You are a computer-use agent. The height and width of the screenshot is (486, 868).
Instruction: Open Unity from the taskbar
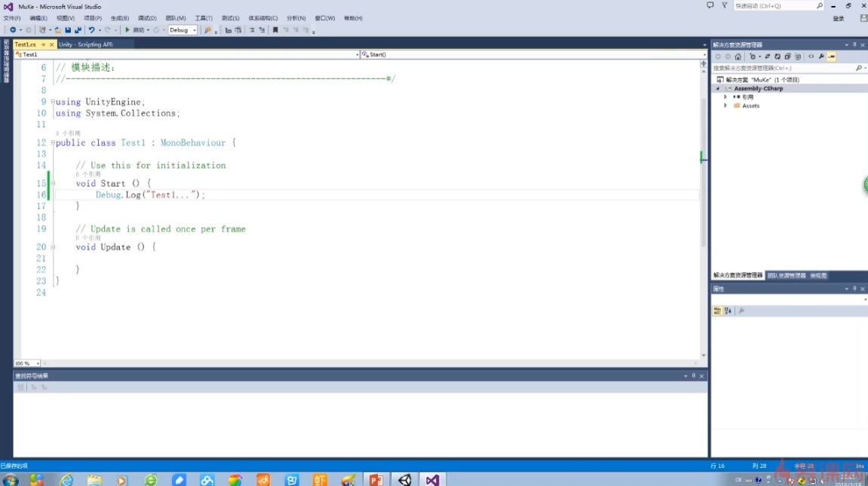[405, 480]
